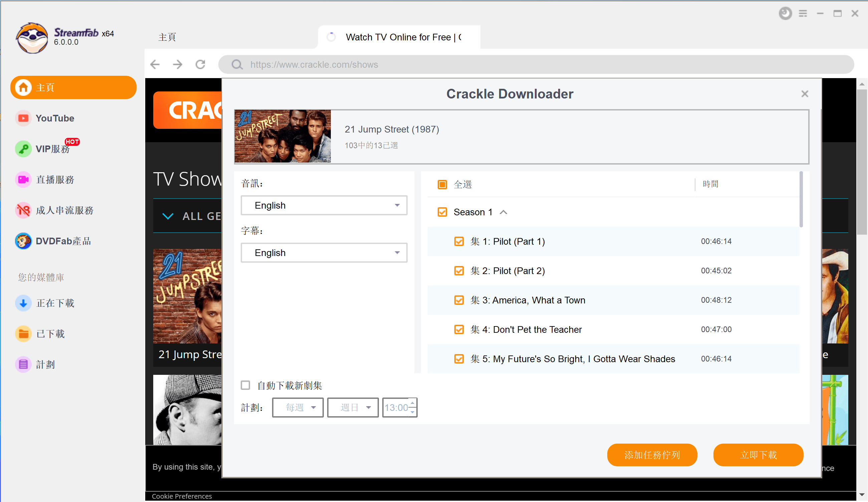868x502 pixels.
Task: Uncheck episode 2 Pilot (Part 2)
Action: pyautogui.click(x=459, y=271)
